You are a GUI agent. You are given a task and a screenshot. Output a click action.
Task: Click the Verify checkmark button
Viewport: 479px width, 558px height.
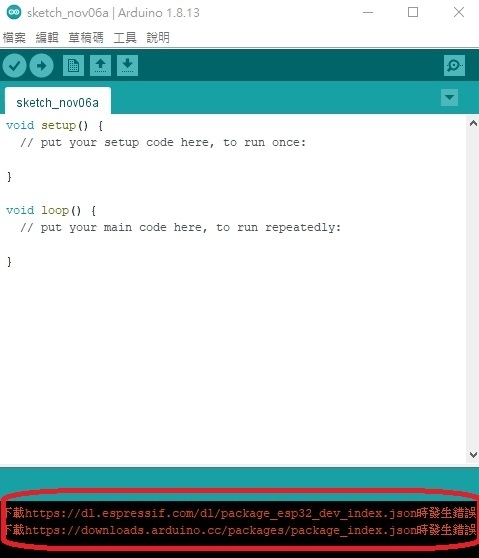(x=14, y=65)
